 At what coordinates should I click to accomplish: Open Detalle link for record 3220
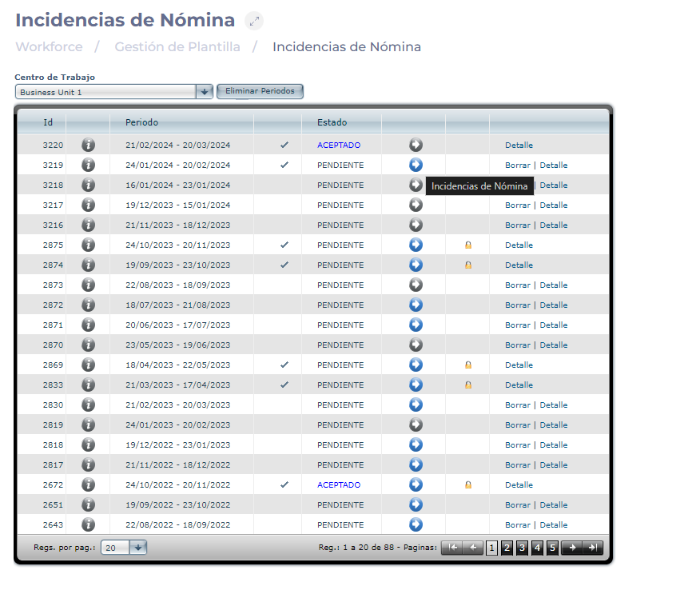(519, 146)
